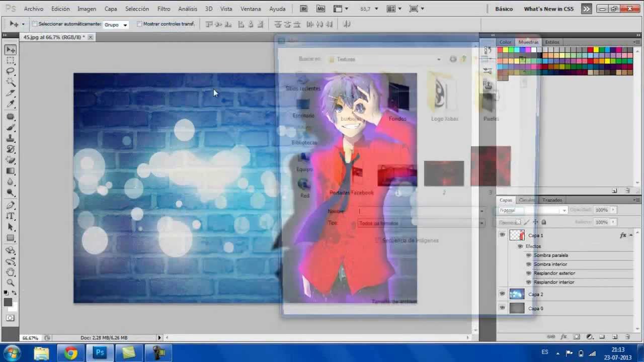Select the Eyedropper tool
Image resolution: width=644 pixels, height=362 pixels.
click(x=11, y=105)
